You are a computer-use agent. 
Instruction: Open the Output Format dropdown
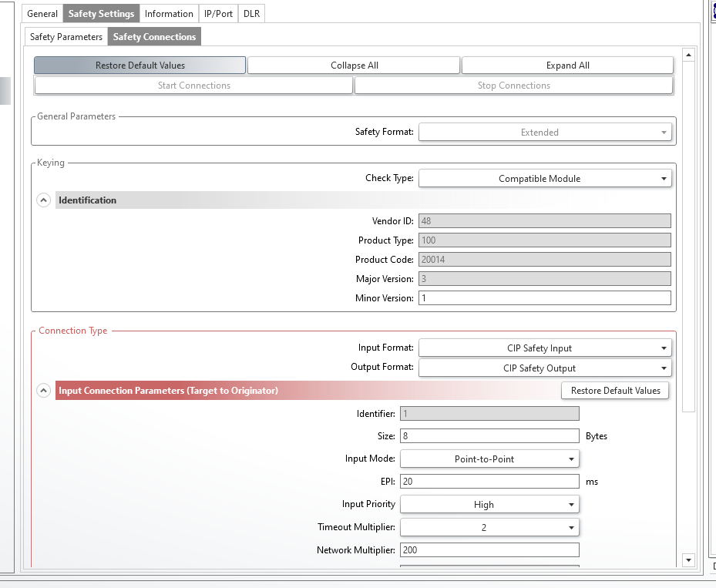tap(545, 368)
